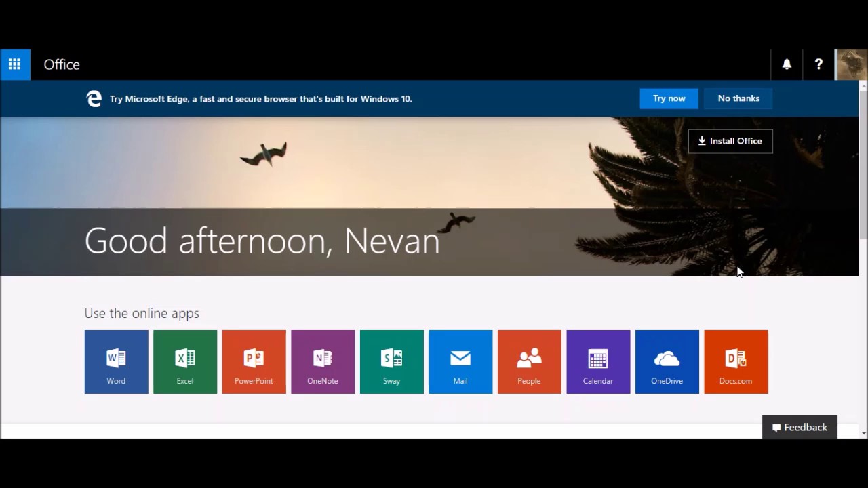Image resolution: width=868 pixels, height=488 pixels.
Task: Click the Install Office button
Action: (x=730, y=141)
